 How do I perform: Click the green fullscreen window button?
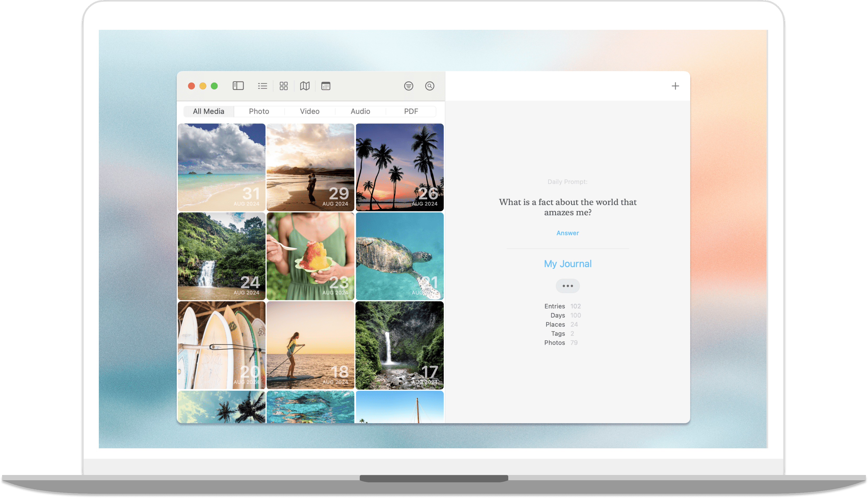click(x=214, y=86)
